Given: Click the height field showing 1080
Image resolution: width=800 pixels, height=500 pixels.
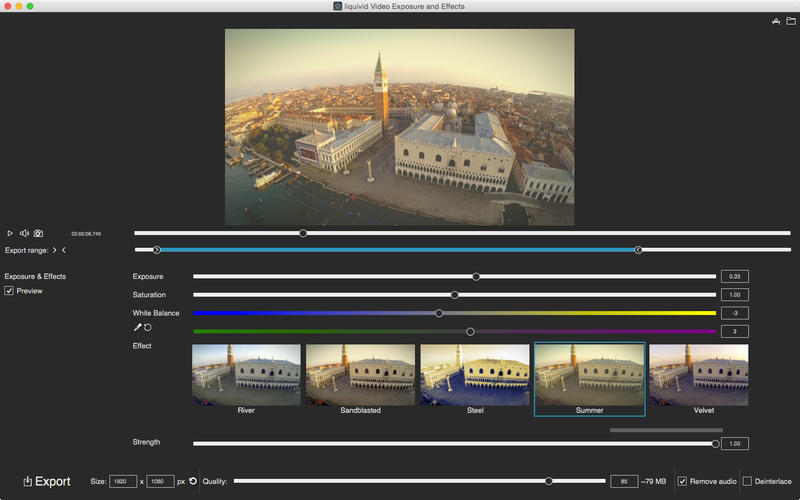Looking at the screenshot, I should tap(160, 481).
